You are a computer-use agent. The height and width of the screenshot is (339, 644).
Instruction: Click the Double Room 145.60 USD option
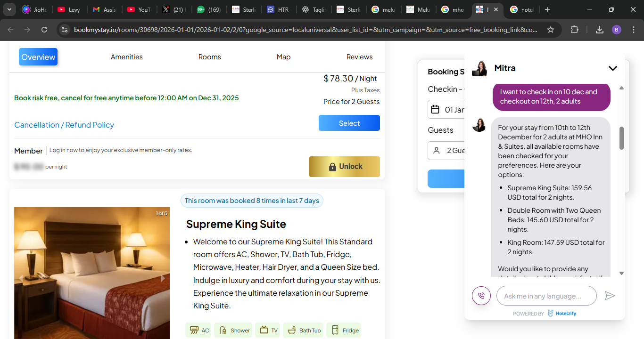(x=554, y=220)
